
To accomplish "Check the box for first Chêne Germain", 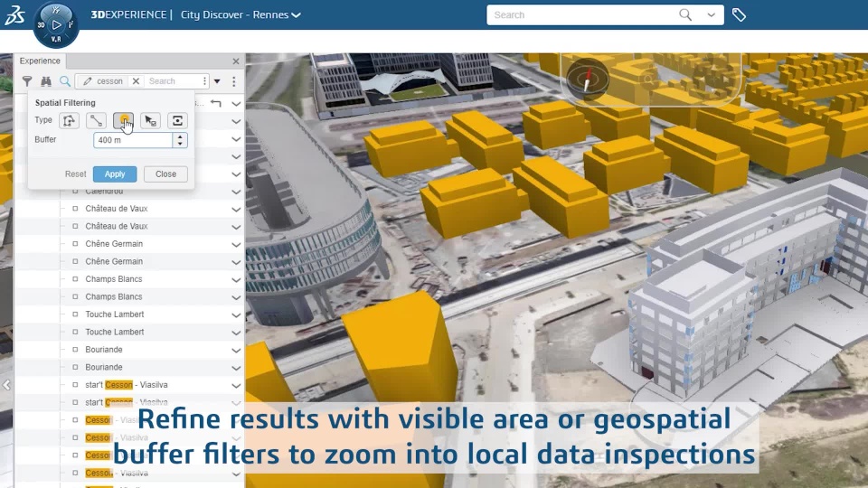I will 75,244.
